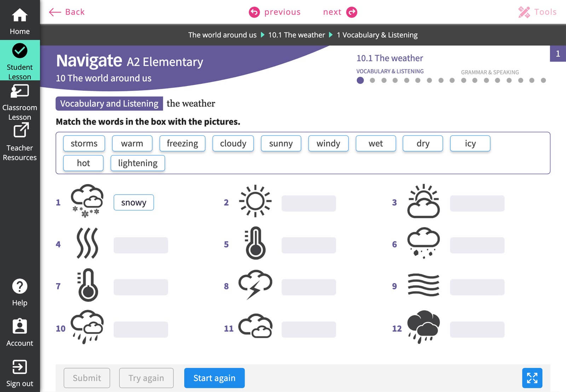Click the Back link

67,12
